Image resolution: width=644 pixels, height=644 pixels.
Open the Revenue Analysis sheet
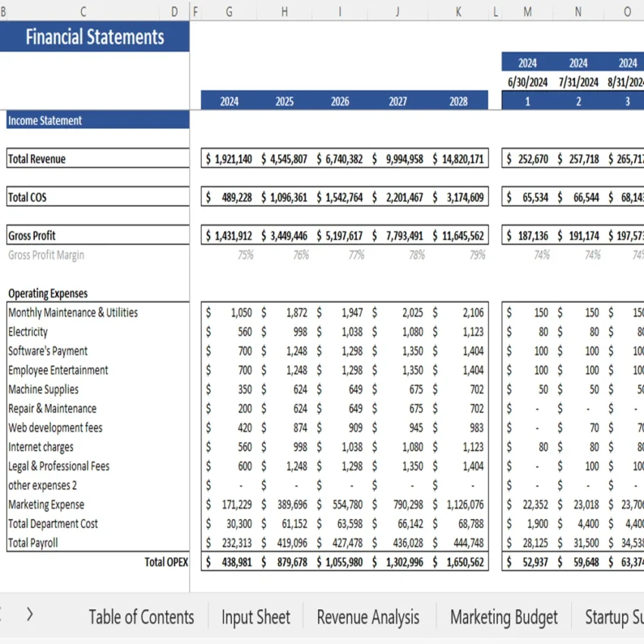[368, 616]
